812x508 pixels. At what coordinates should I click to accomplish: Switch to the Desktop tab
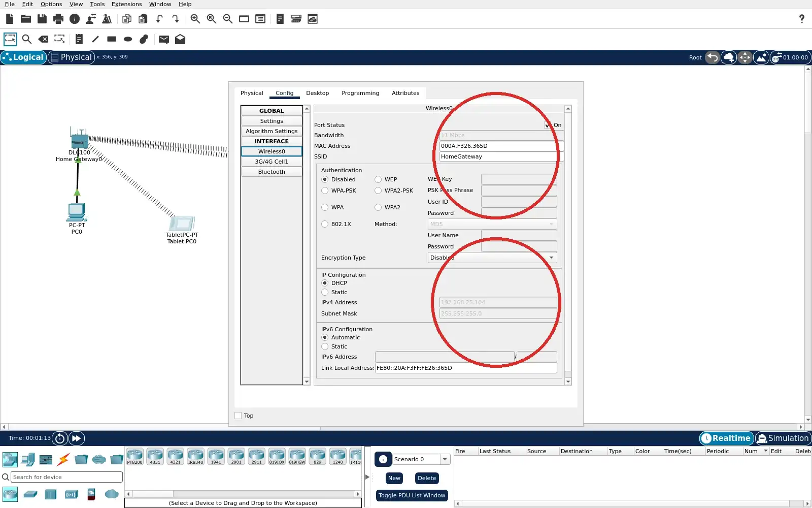point(318,93)
